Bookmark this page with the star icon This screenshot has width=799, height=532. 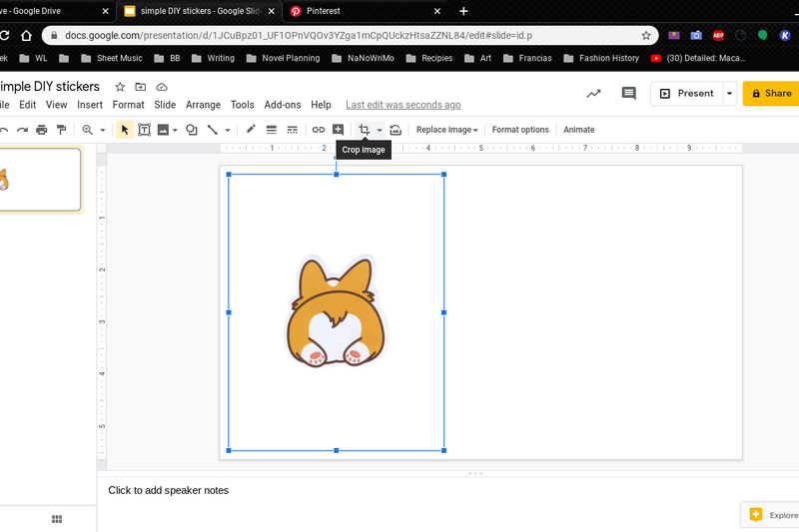point(646,36)
